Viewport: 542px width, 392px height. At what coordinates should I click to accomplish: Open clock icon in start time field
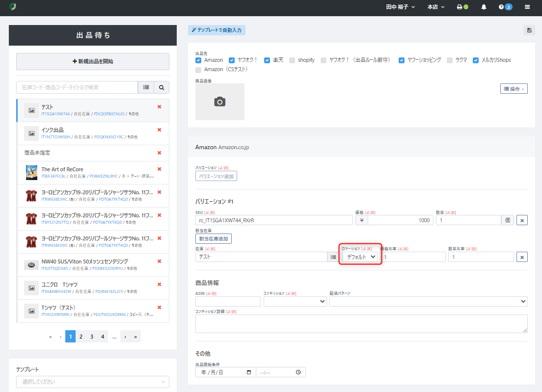[x=298, y=372]
